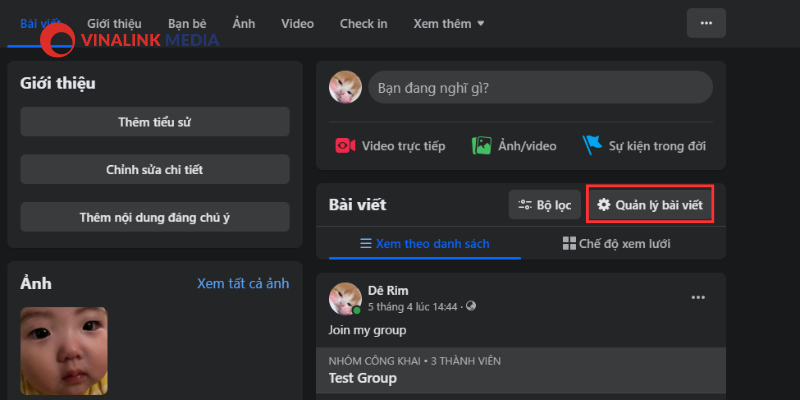Click the blue life event flag icon
800x400 pixels.
coord(592,145)
